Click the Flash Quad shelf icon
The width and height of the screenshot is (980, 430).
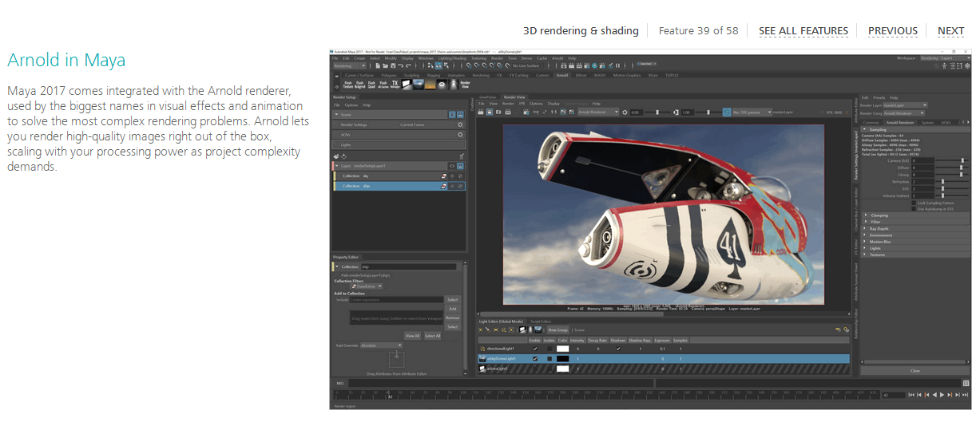tap(371, 85)
